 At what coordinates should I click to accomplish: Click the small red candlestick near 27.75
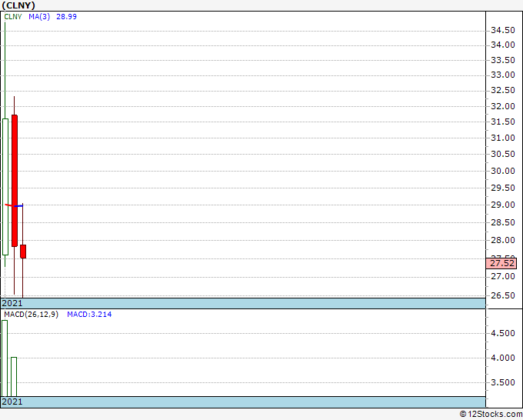click(x=23, y=252)
